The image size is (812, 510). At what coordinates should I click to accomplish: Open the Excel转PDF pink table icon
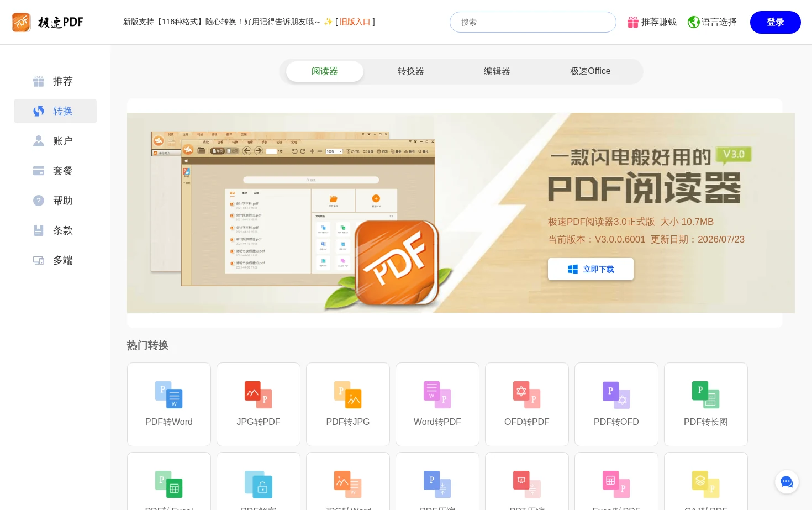[616, 485]
